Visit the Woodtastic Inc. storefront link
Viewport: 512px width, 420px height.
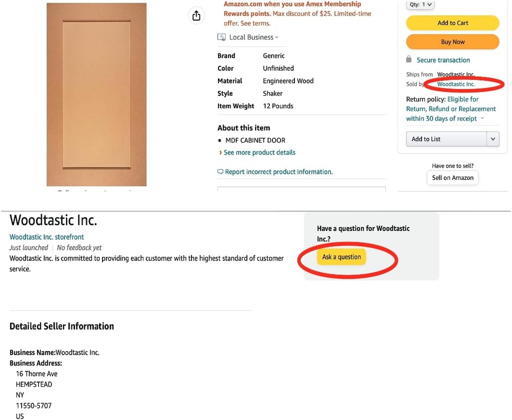46,237
